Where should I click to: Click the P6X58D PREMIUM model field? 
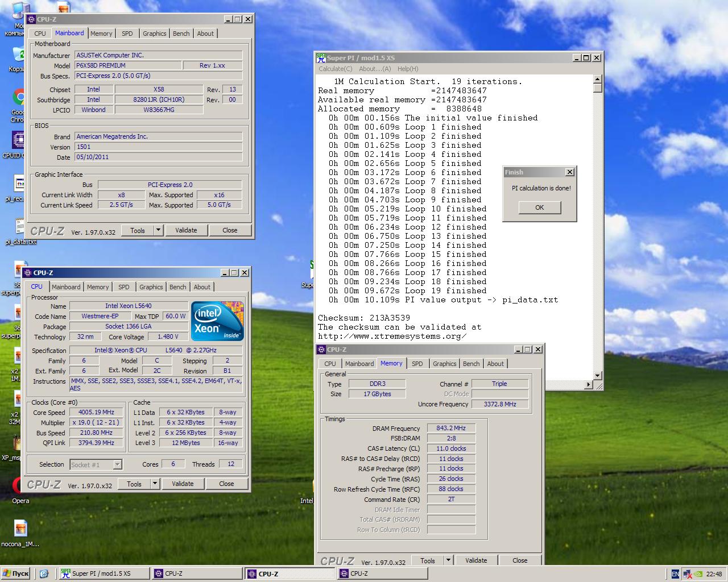coord(129,65)
